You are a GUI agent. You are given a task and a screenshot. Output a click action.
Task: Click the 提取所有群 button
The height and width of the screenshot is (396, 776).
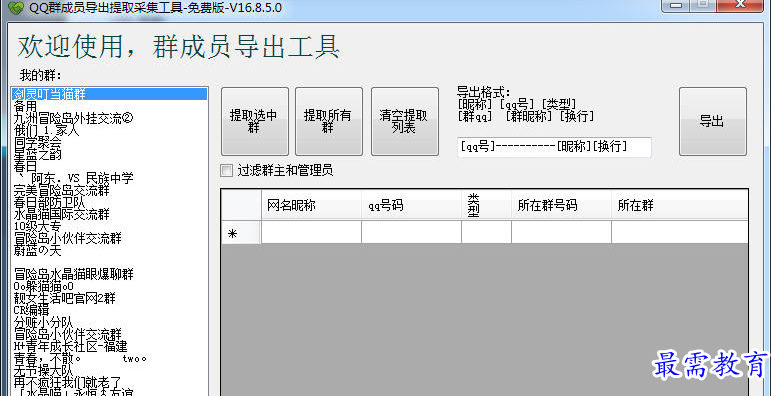point(329,121)
